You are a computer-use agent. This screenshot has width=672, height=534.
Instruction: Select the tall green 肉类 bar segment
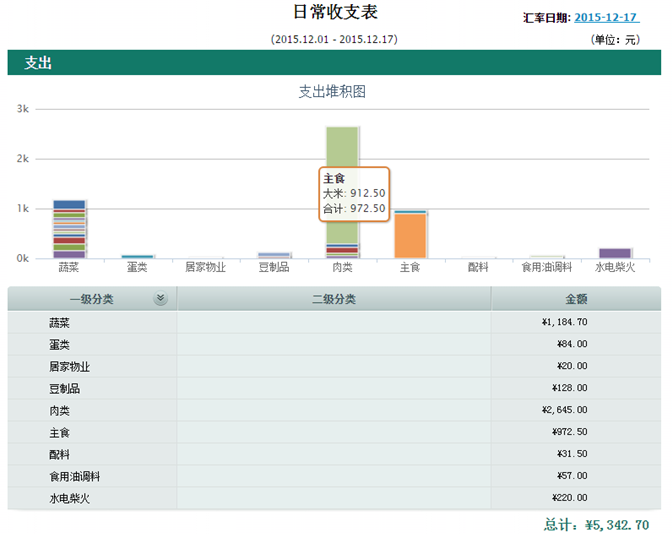tap(342, 185)
